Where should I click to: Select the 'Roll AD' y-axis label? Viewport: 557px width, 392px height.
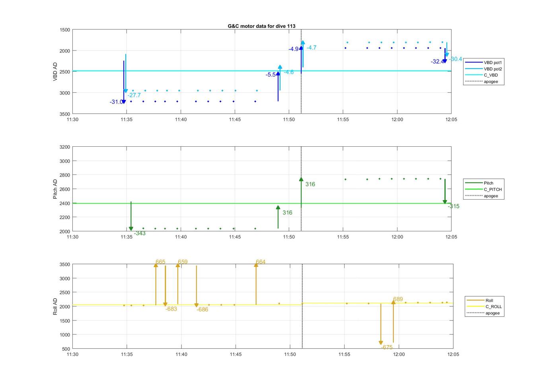tap(55, 307)
